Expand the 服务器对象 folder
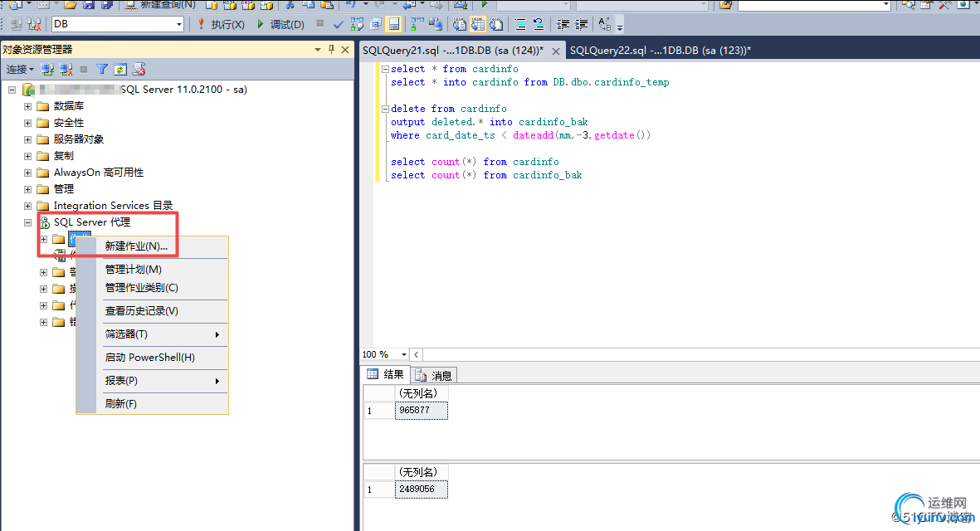Screen dimensions: 980x531 (27, 139)
